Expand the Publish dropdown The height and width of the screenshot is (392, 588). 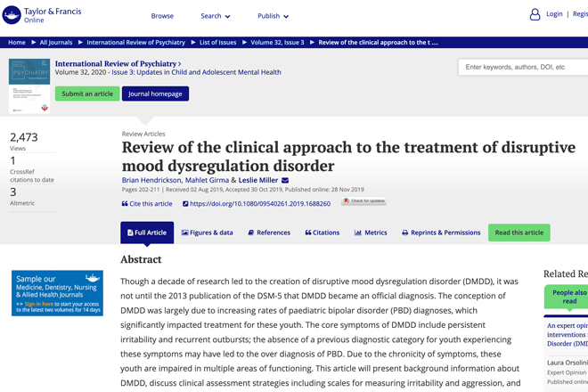(273, 16)
